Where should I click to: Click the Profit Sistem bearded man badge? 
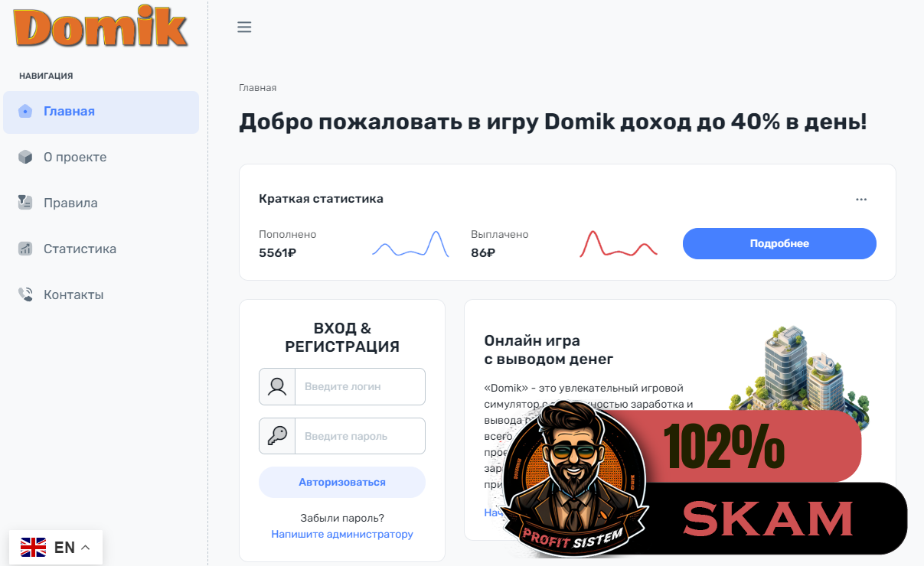574,476
